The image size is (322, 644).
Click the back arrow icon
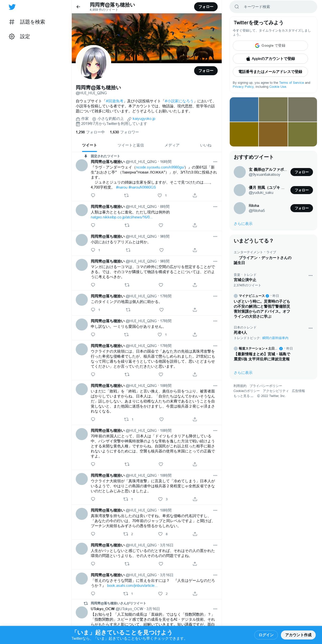click(78, 7)
